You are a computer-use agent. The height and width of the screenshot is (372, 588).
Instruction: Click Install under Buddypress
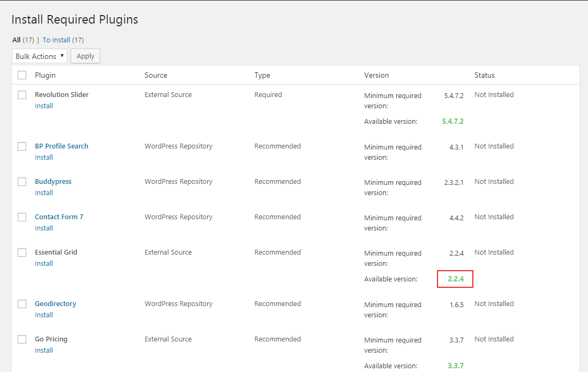click(44, 192)
